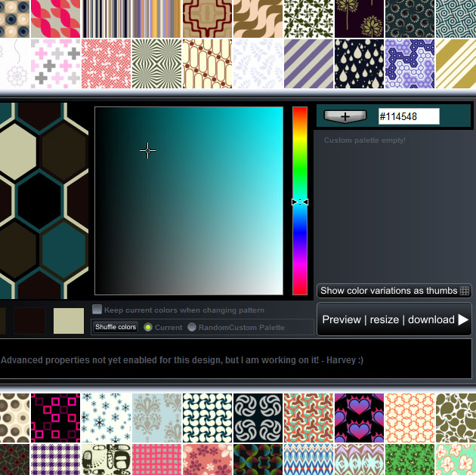Select the Current palette radio option
The image size is (476, 475).
click(x=148, y=327)
